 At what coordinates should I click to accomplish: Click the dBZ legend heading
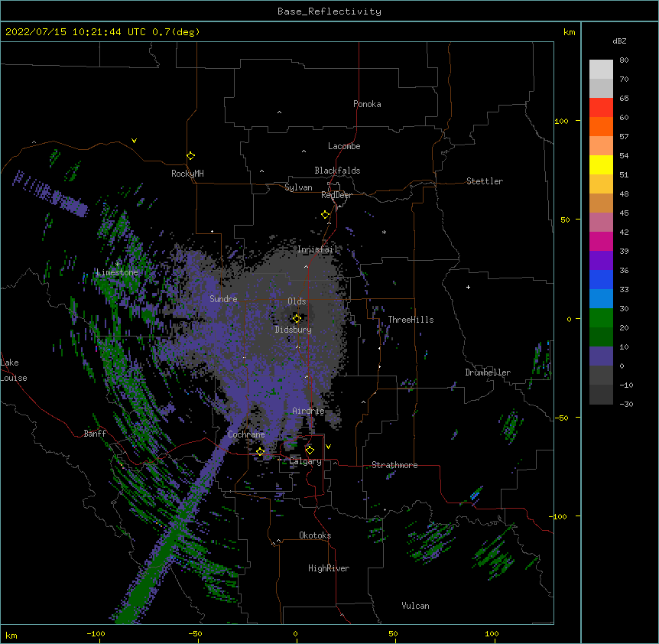[x=619, y=41]
